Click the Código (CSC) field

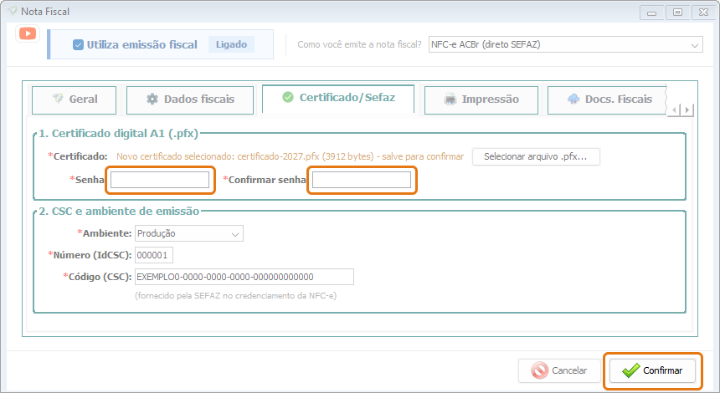[244, 277]
